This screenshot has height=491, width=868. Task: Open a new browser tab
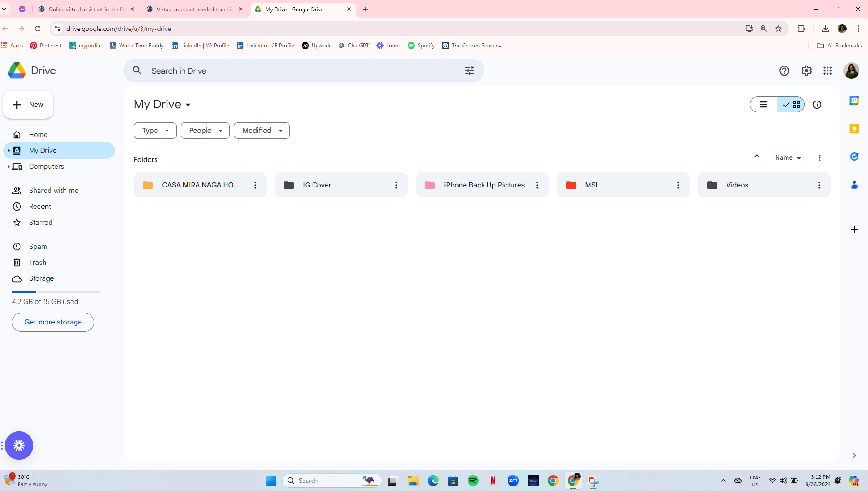point(365,9)
